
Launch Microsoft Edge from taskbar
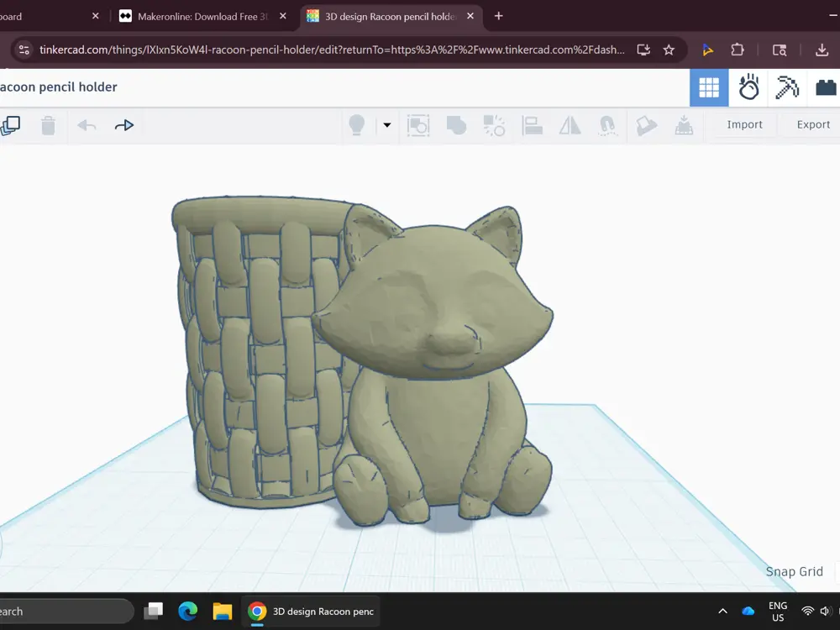(188, 611)
